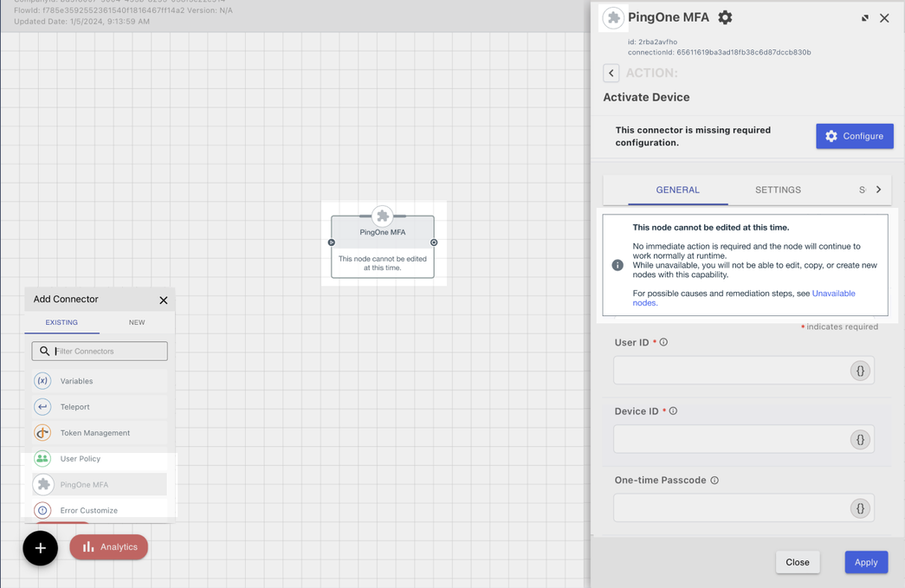Open PingOne MFA settings gear icon
This screenshot has height=588, width=905.
pos(725,17)
